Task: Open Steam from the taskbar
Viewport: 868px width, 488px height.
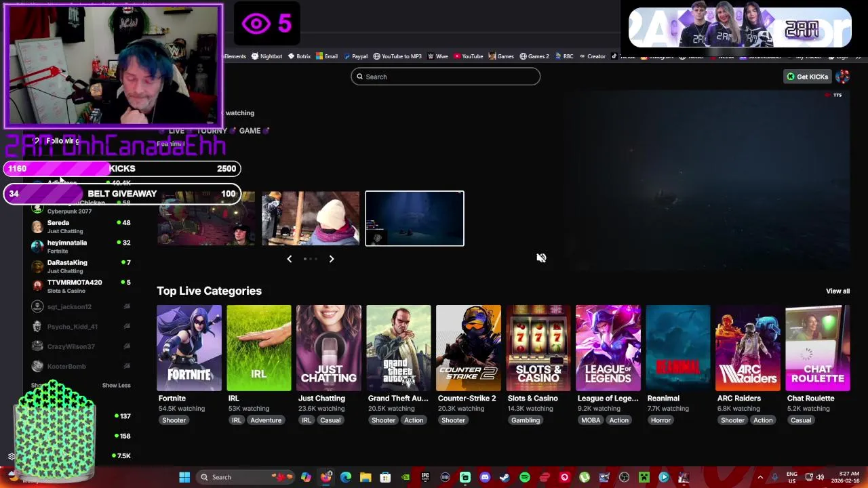Action: point(505,477)
